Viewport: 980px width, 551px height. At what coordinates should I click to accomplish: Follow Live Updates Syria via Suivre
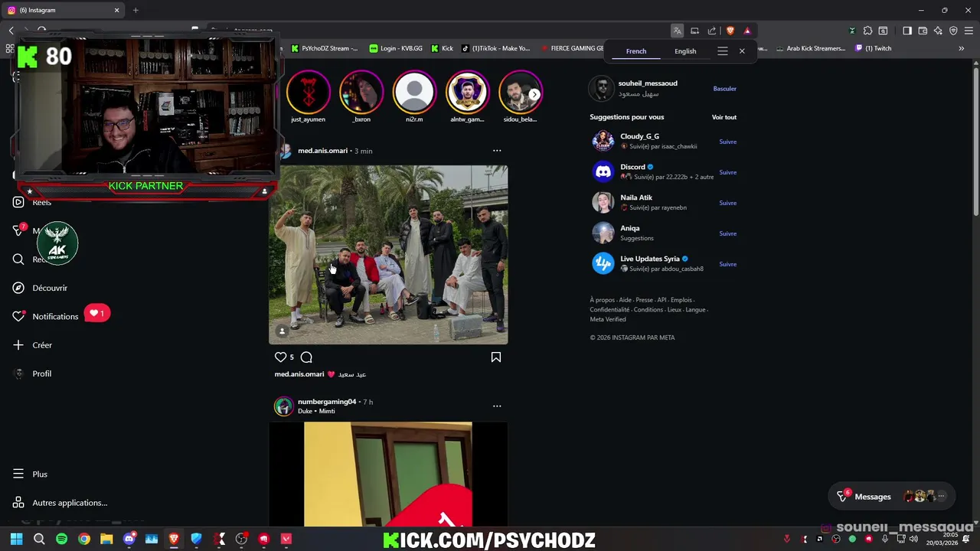tap(727, 264)
